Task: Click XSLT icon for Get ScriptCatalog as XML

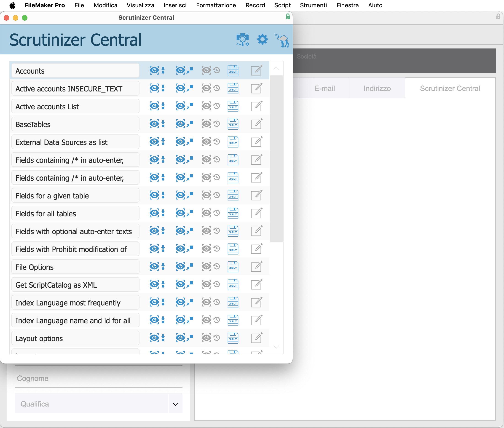Action: 233,285
